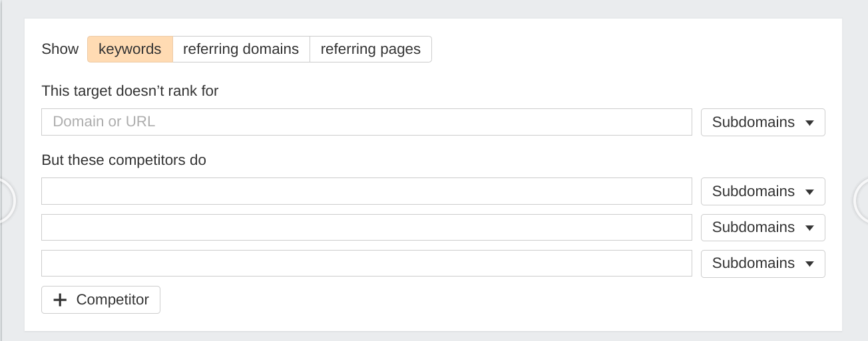This screenshot has width=868, height=341.
Task: Open the Subdomains dropdown for the first competitor
Action: point(763,191)
